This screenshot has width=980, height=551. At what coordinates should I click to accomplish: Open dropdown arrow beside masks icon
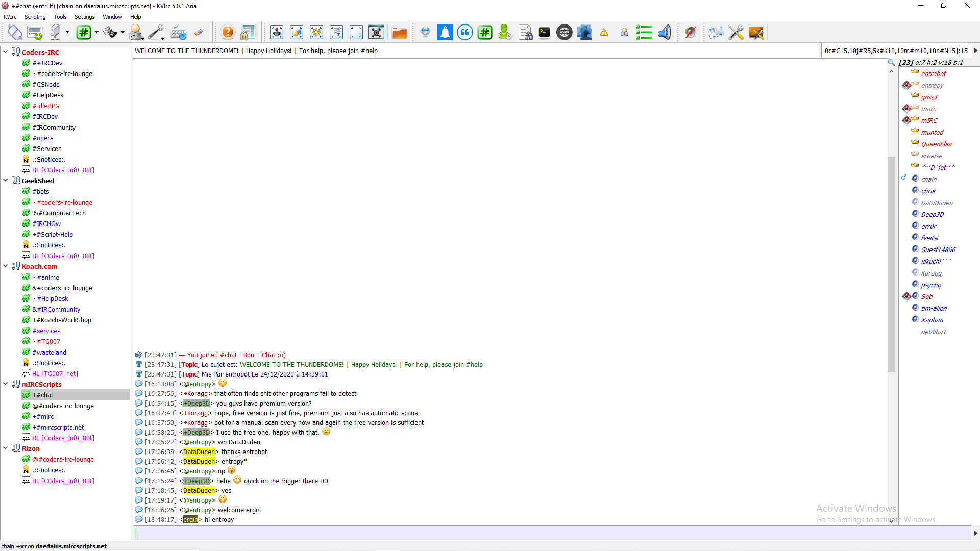(x=122, y=33)
